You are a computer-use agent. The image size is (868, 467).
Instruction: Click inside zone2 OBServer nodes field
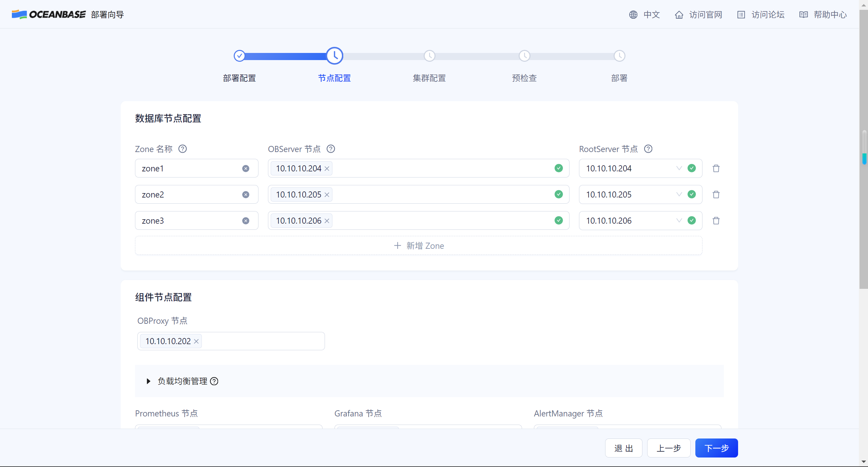coord(441,194)
